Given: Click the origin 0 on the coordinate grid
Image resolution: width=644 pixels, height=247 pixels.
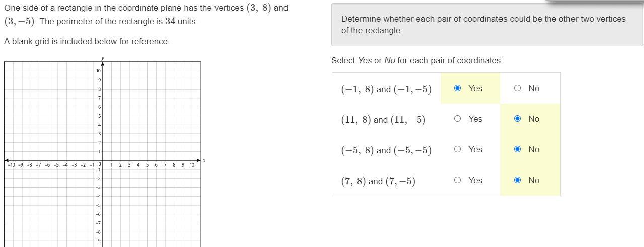Looking at the screenshot, I should pyautogui.click(x=100, y=164).
